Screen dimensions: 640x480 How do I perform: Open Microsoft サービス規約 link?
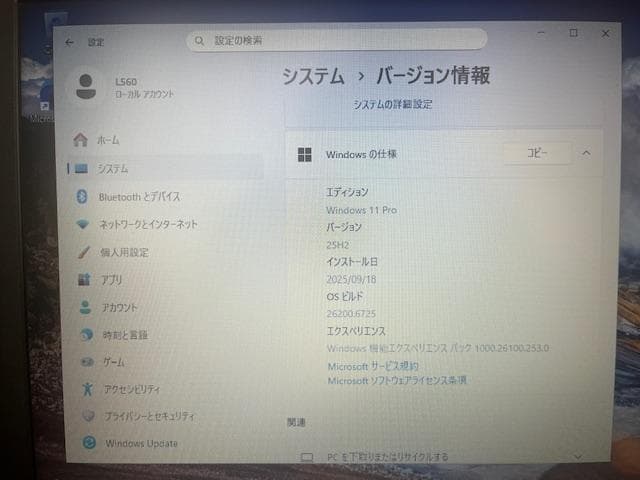point(373,366)
